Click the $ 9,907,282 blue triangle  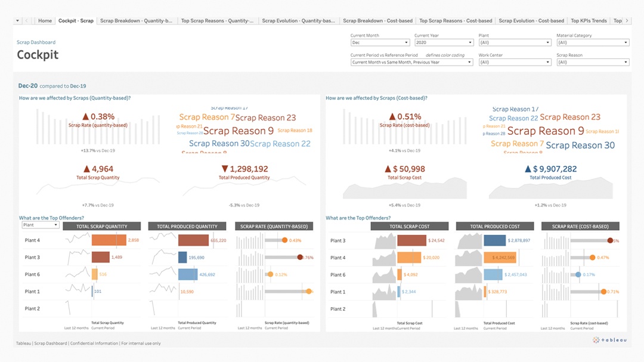tap(528, 169)
